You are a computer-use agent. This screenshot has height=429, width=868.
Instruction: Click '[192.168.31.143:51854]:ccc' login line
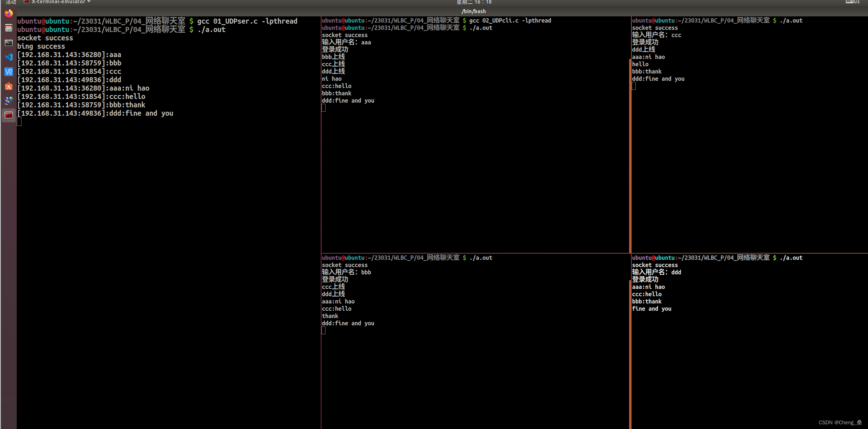(69, 71)
